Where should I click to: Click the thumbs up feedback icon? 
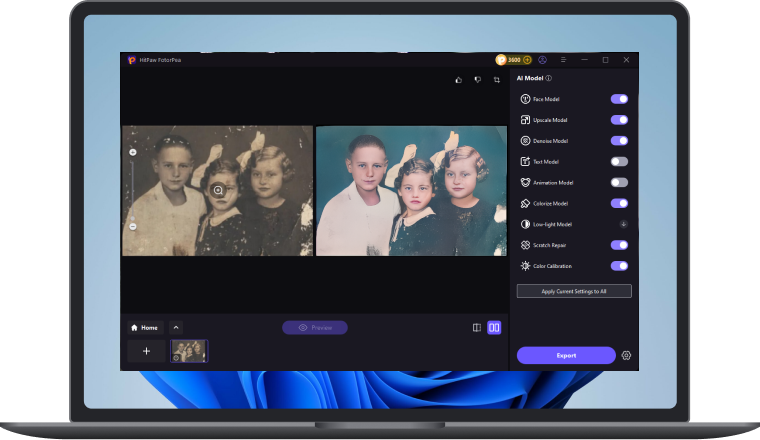click(458, 79)
